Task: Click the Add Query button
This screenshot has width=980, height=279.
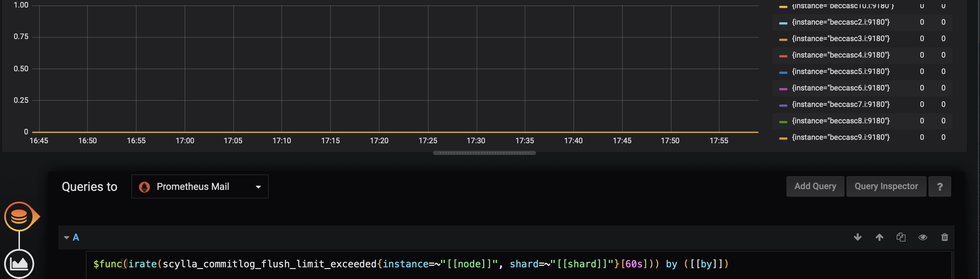Action: click(x=815, y=186)
